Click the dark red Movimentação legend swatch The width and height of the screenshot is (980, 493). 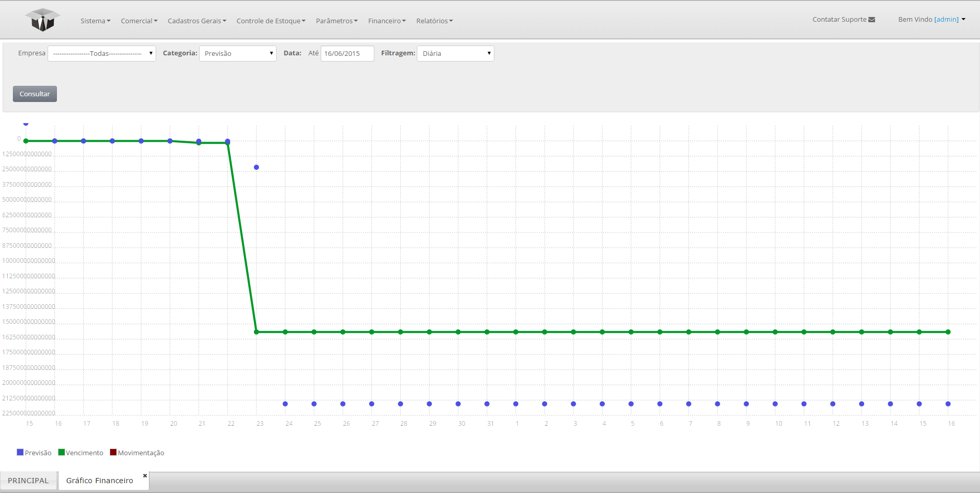(x=113, y=452)
